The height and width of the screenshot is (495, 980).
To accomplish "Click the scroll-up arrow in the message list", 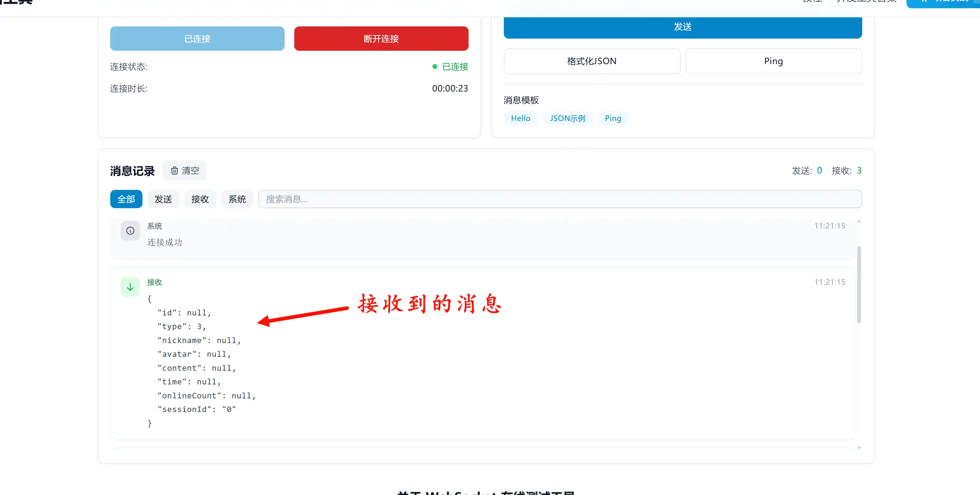I will click(859, 222).
